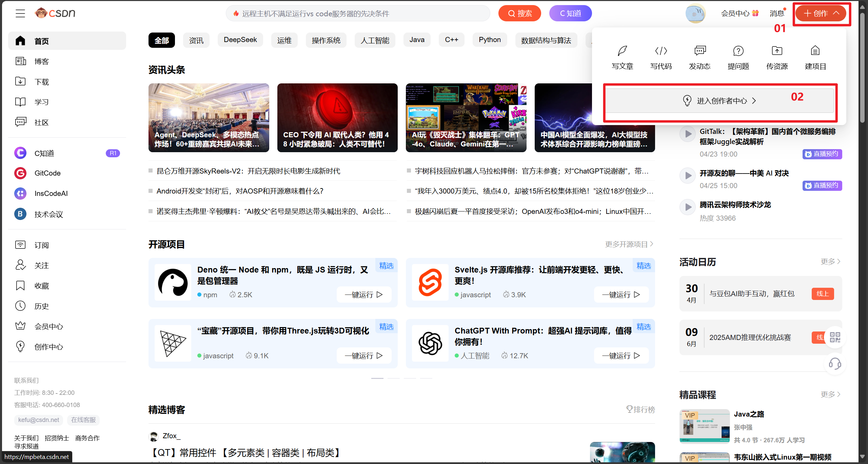Switch to the Python category tab
The image size is (868, 464).
click(490, 40)
